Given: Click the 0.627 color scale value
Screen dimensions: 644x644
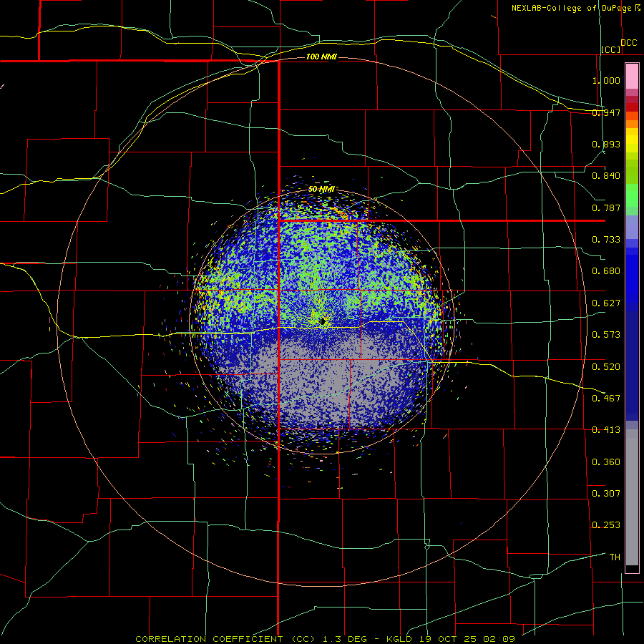Looking at the screenshot, I should click(x=606, y=303).
